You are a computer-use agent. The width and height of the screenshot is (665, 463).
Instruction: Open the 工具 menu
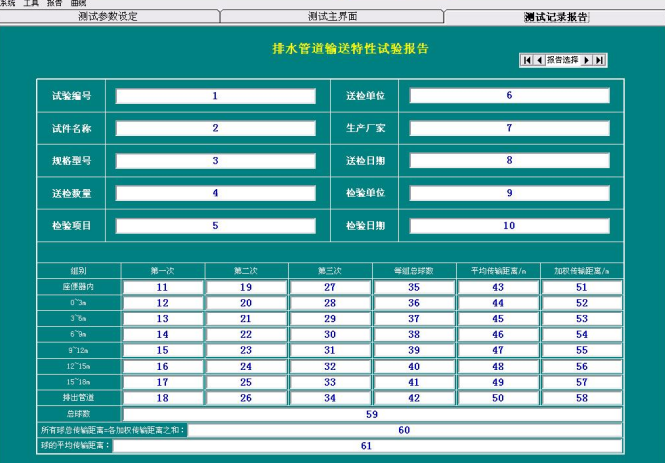(32, 4)
